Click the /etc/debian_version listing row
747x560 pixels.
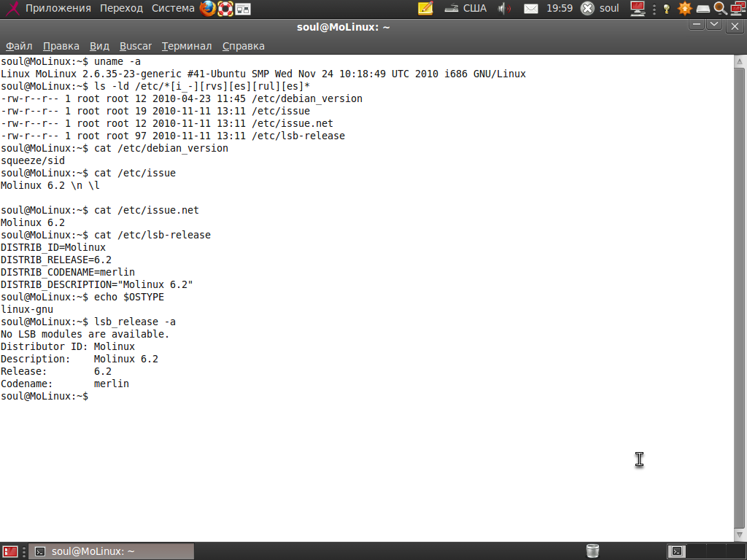182,98
